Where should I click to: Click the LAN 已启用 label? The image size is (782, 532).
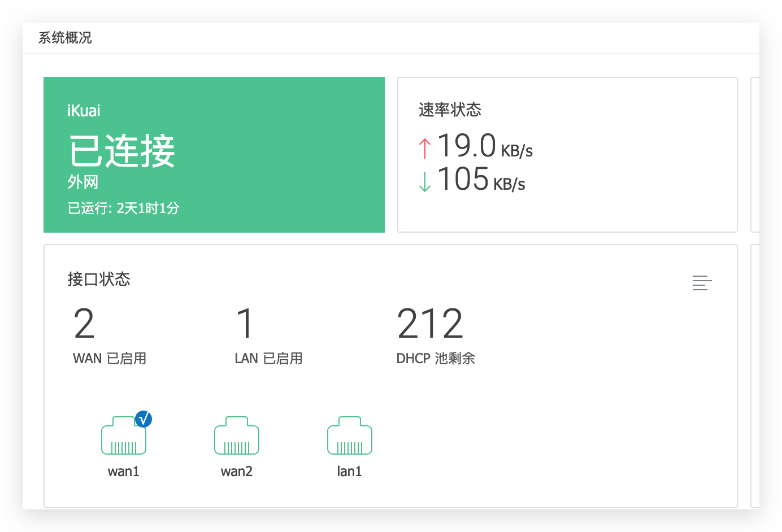pyautogui.click(x=268, y=359)
